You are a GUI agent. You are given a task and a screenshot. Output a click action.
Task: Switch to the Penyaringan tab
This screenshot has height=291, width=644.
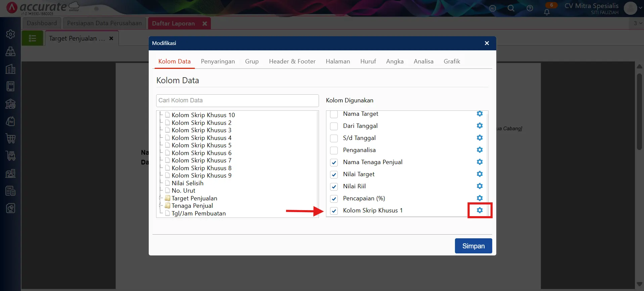tap(218, 61)
